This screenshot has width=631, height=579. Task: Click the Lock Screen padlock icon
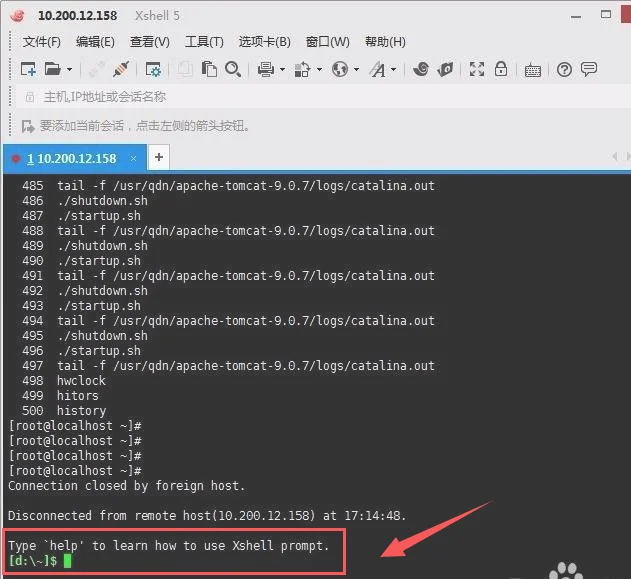[501, 69]
